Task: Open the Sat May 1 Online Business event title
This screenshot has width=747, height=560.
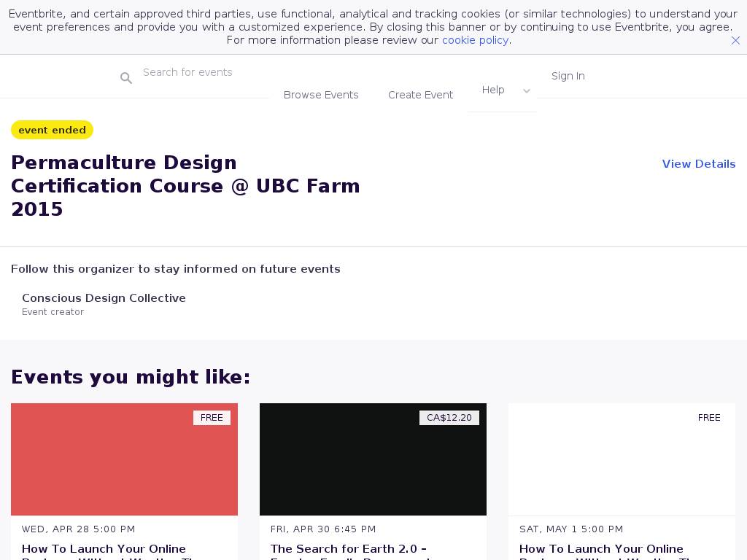Action: 601,549
